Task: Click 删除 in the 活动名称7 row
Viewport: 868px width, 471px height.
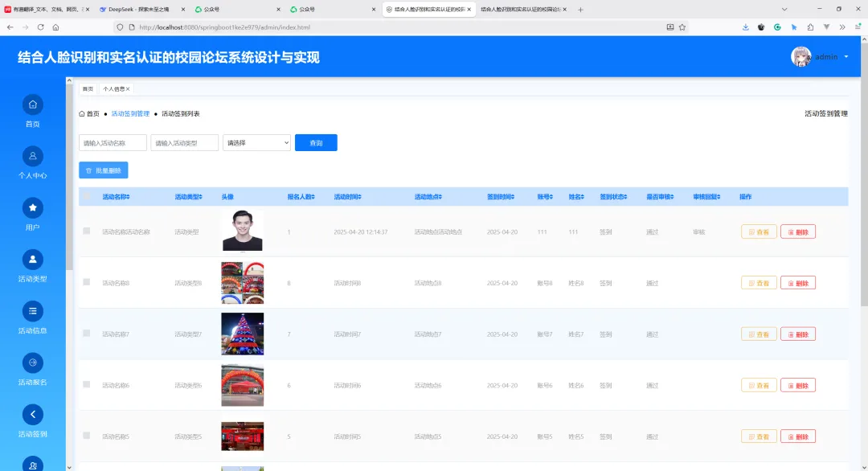Action: 798,334
